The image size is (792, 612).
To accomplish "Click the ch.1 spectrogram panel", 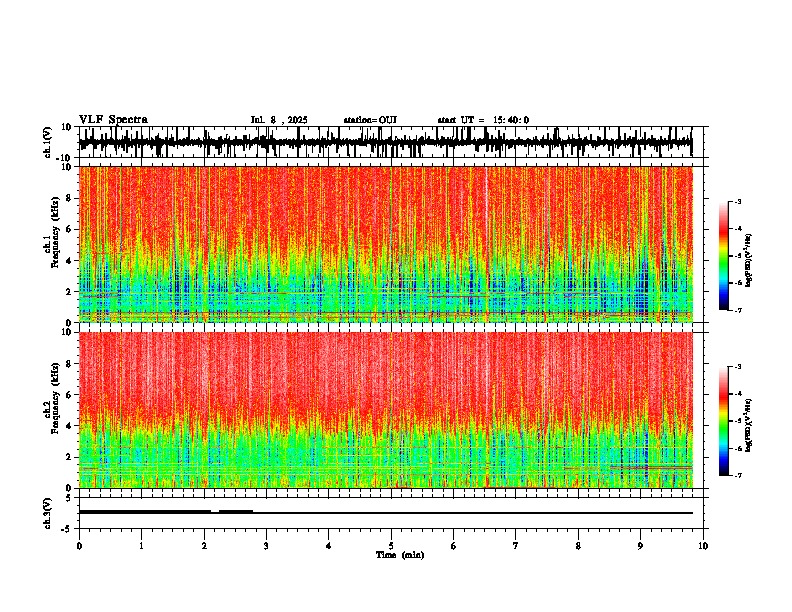I will click(x=385, y=244).
